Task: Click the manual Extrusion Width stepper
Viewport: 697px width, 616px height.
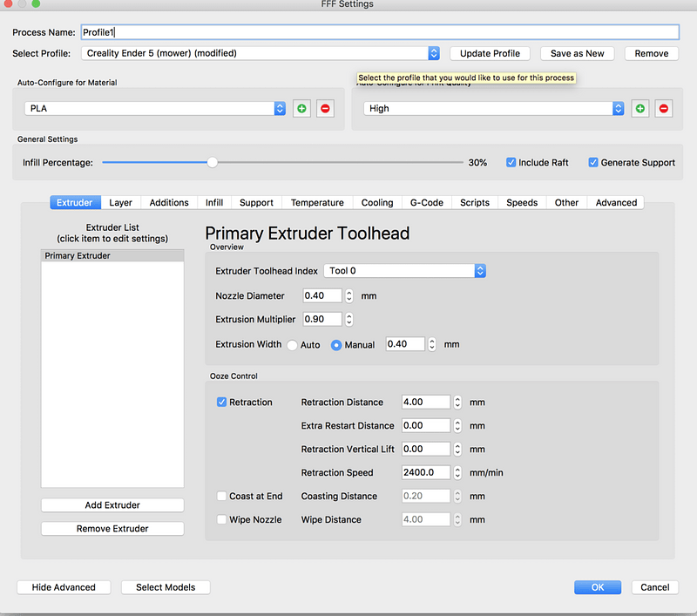Action: coord(431,344)
